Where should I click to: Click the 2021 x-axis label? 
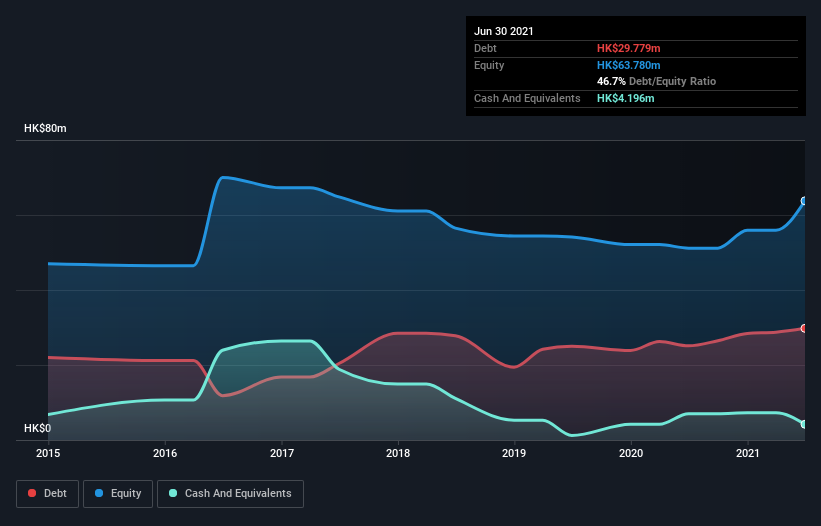pos(748,453)
